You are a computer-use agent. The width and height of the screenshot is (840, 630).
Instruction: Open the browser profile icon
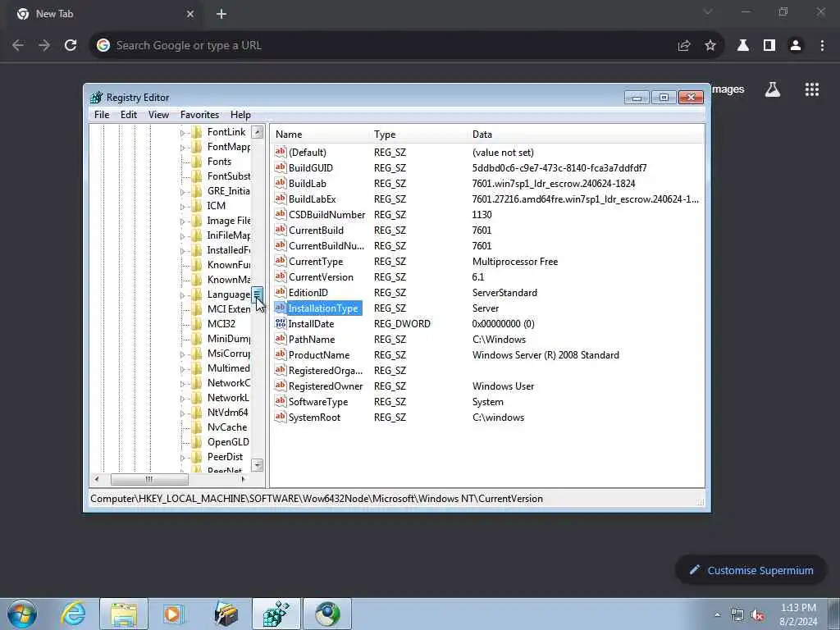point(796,46)
